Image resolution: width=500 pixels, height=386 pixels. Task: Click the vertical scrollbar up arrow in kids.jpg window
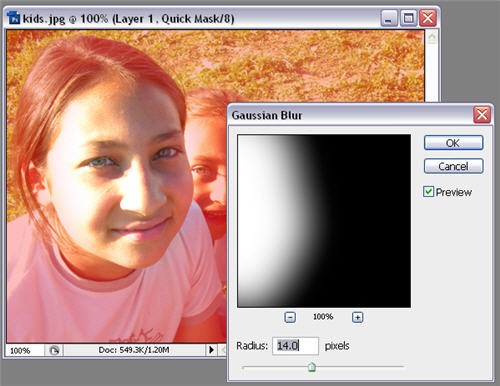coord(432,37)
